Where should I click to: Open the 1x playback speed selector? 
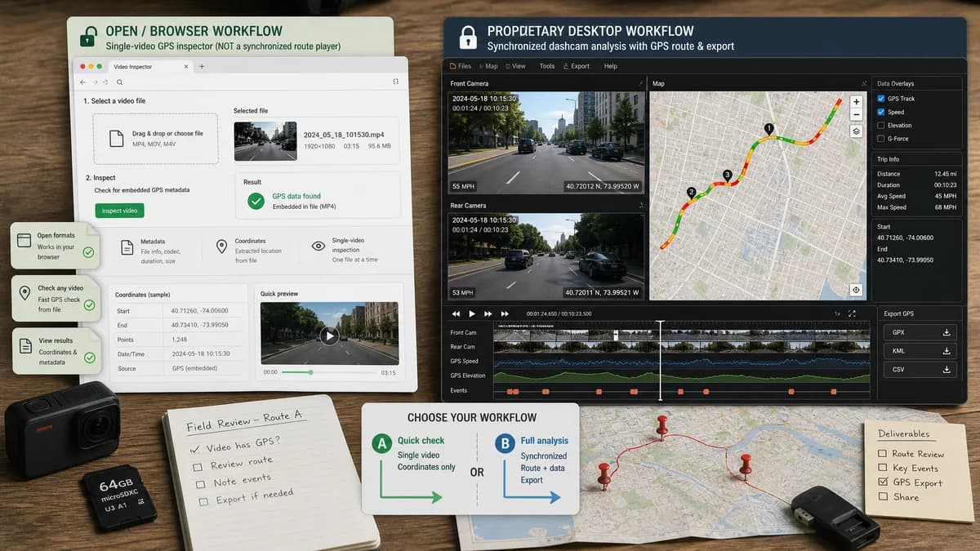[x=836, y=313]
